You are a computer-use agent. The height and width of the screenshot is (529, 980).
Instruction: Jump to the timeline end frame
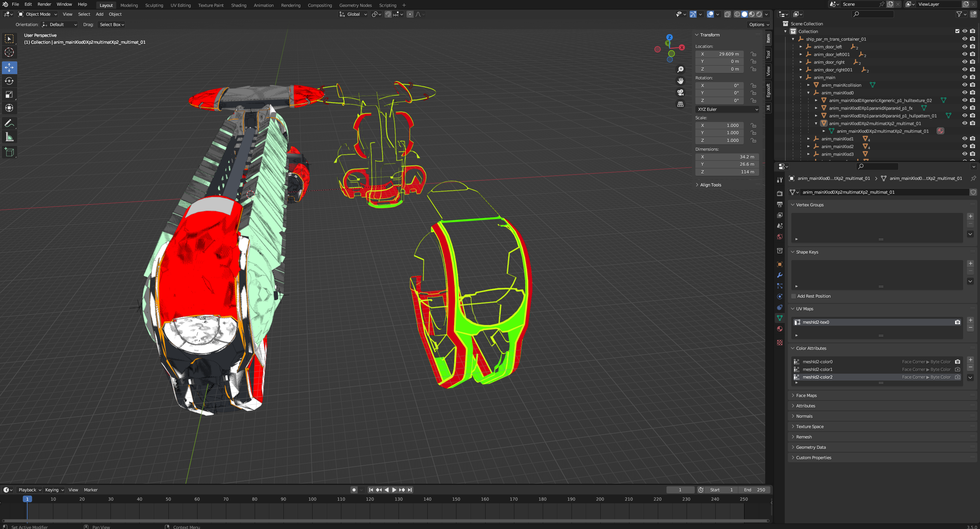410,490
